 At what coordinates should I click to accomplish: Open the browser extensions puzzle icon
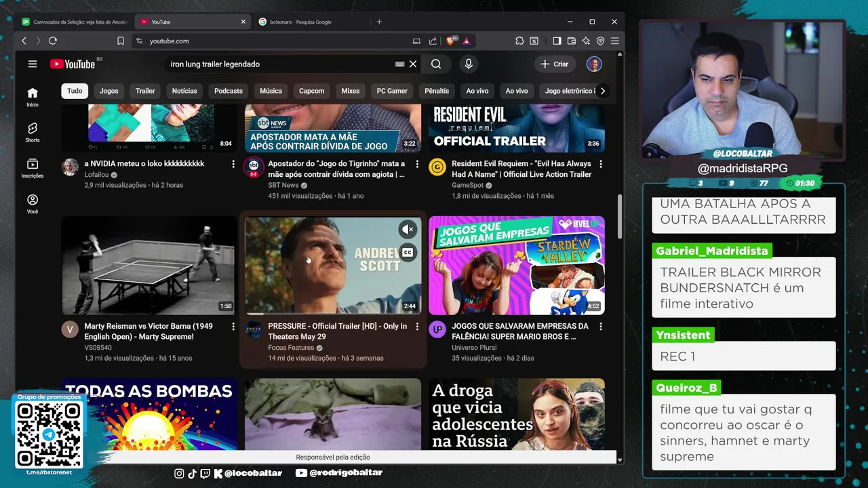[519, 41]
